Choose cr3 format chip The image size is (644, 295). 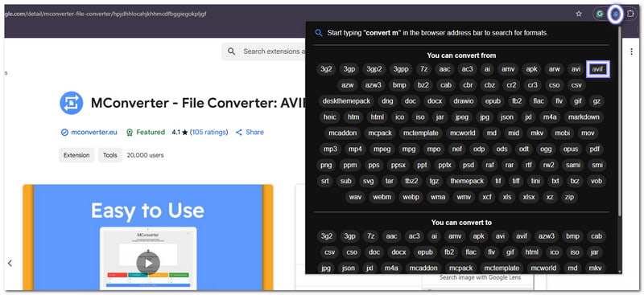coord(533,85)
